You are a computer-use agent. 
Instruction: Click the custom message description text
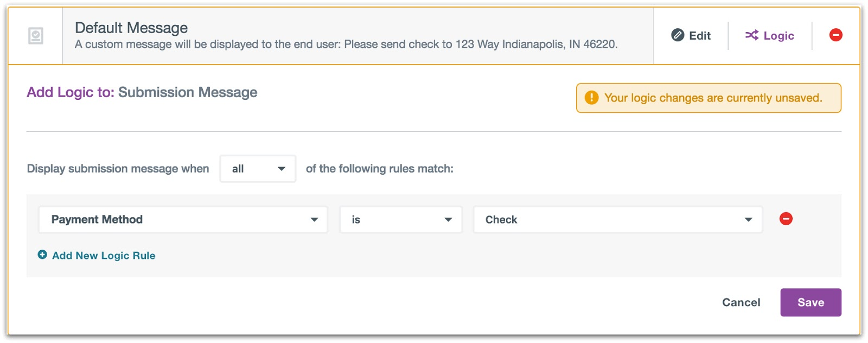(346, 45)
